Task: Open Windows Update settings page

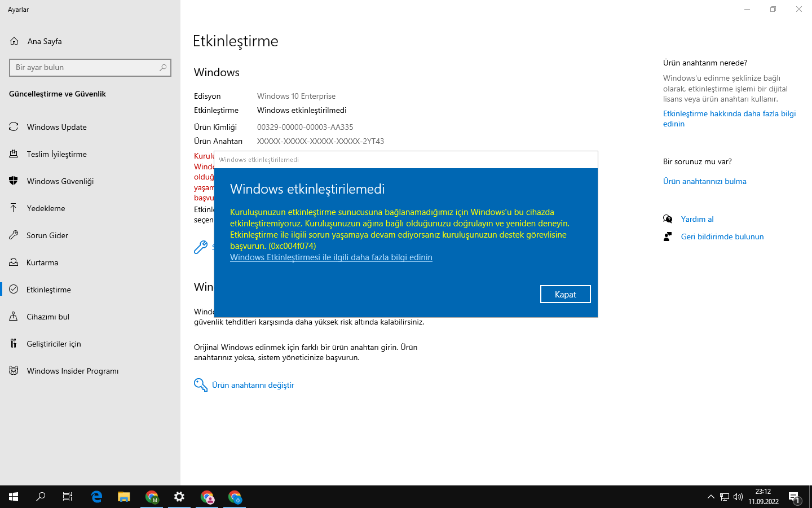Action: tap(56, 127)
